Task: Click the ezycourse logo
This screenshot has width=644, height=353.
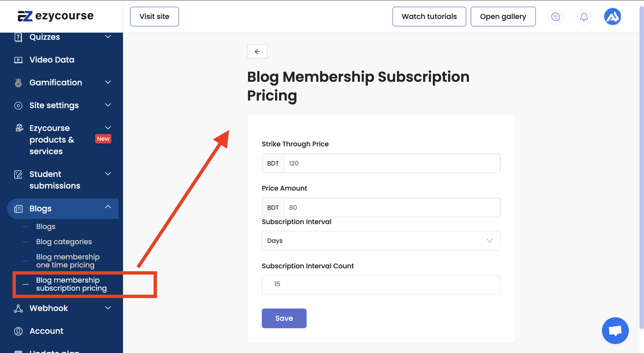Action: (56, 16)
